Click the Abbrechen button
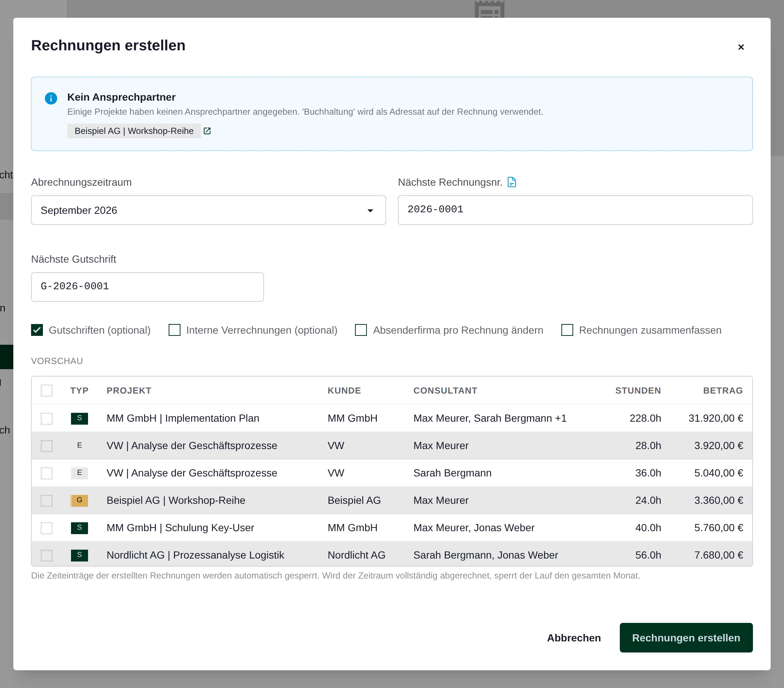Image resolution: width=784 pixels, height=688 pixels. (574, 638)
